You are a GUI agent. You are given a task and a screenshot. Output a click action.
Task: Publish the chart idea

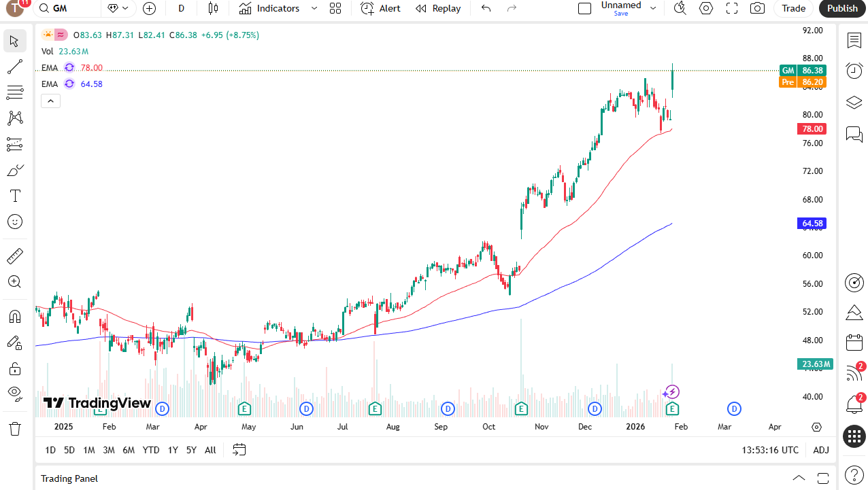click(x=843, y=8)
